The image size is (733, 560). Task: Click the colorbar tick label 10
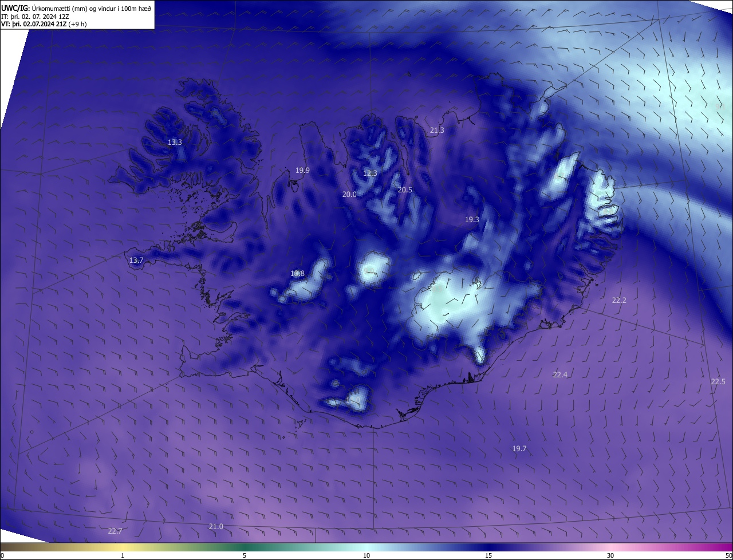(x=366, y=555)
